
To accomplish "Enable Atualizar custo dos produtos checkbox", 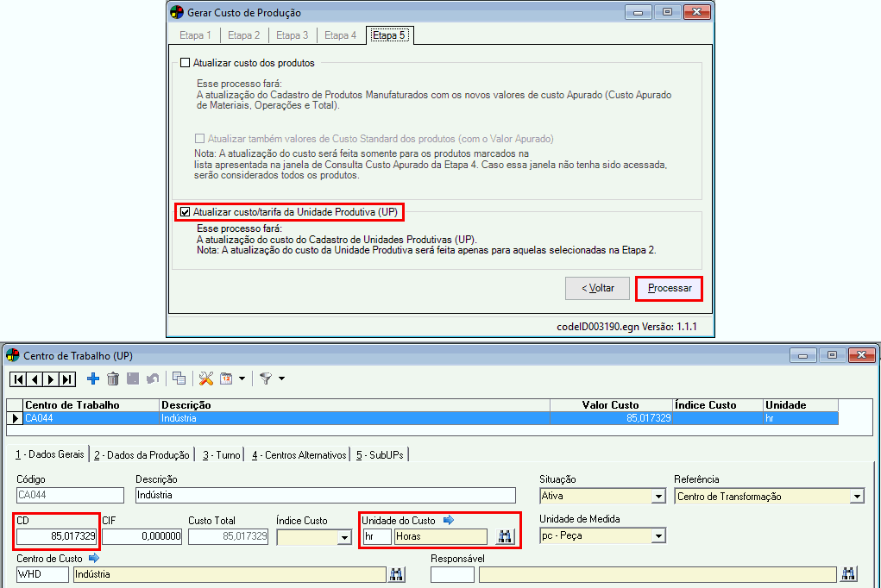I will coord(185,63).
